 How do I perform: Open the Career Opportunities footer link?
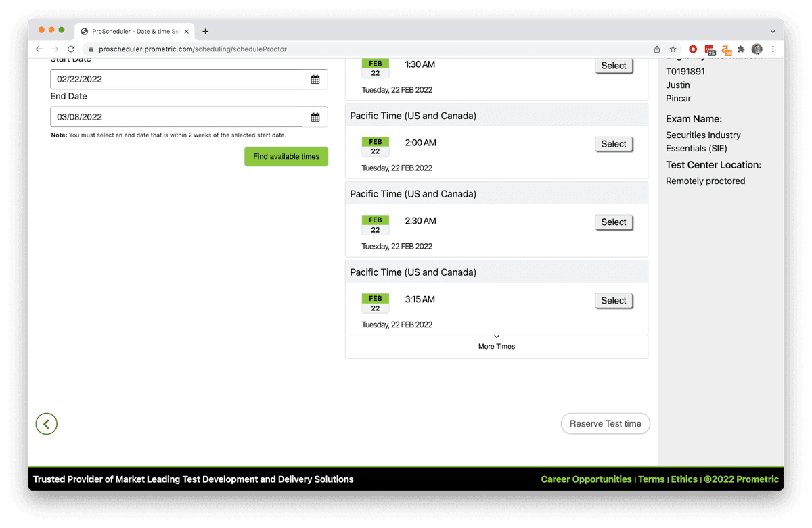[586, 479]
